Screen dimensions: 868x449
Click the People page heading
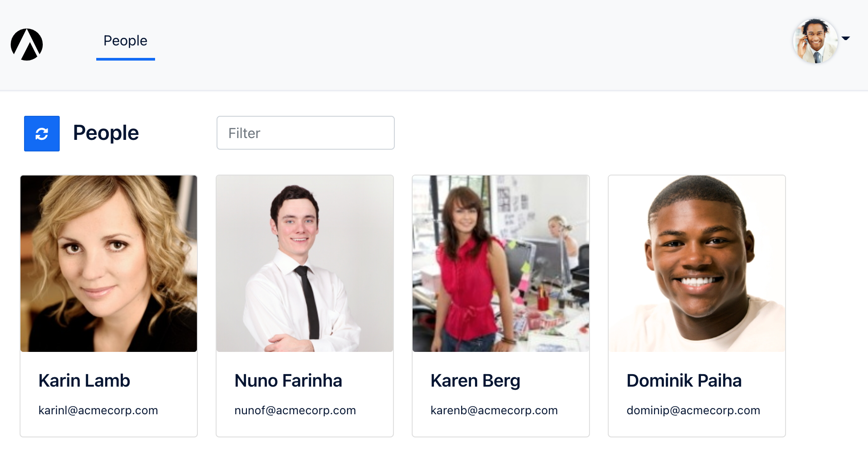pyautogui.click(x=106, y=133)
